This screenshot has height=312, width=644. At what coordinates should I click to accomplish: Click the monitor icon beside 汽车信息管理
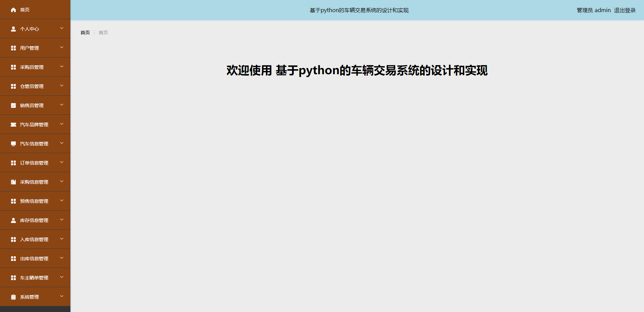13,144
